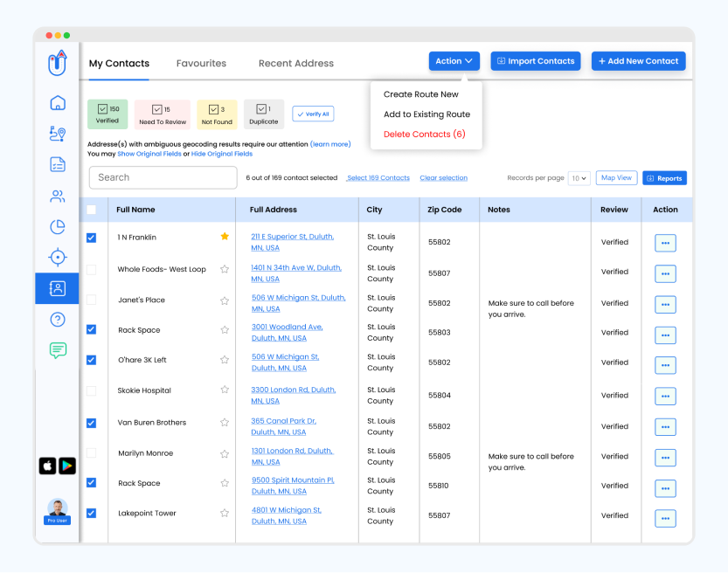The image size is (728, 573).
Task: Open the checklist document icon in sidebar
Action: coord(58,165)
